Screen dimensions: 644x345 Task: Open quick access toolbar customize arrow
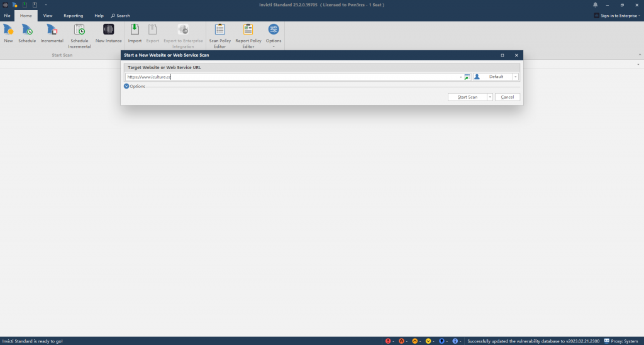point(45,5)
